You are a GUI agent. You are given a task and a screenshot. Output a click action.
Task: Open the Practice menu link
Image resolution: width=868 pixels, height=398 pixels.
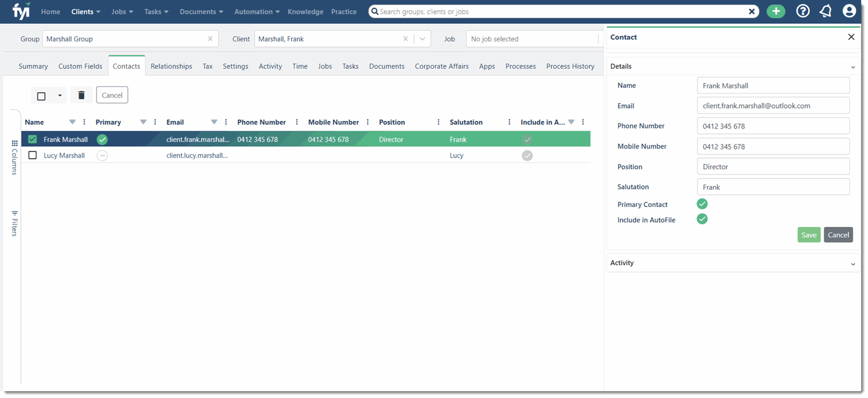[x=344, y=11]
